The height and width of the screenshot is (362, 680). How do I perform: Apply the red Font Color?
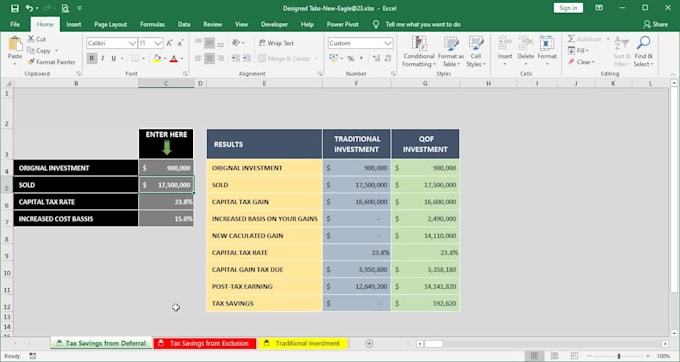coord(174,58)
